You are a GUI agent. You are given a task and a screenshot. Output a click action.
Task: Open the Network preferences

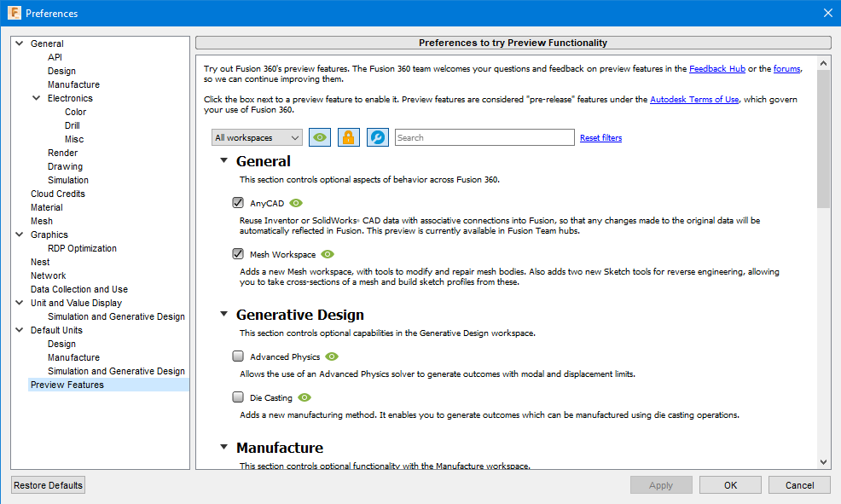point(49,275)
